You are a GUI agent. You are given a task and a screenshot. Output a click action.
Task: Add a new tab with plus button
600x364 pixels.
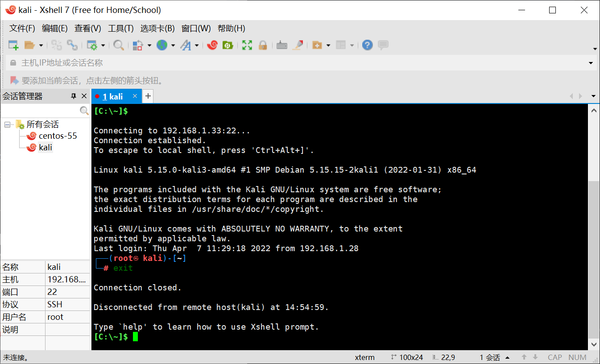coord(148,96)
